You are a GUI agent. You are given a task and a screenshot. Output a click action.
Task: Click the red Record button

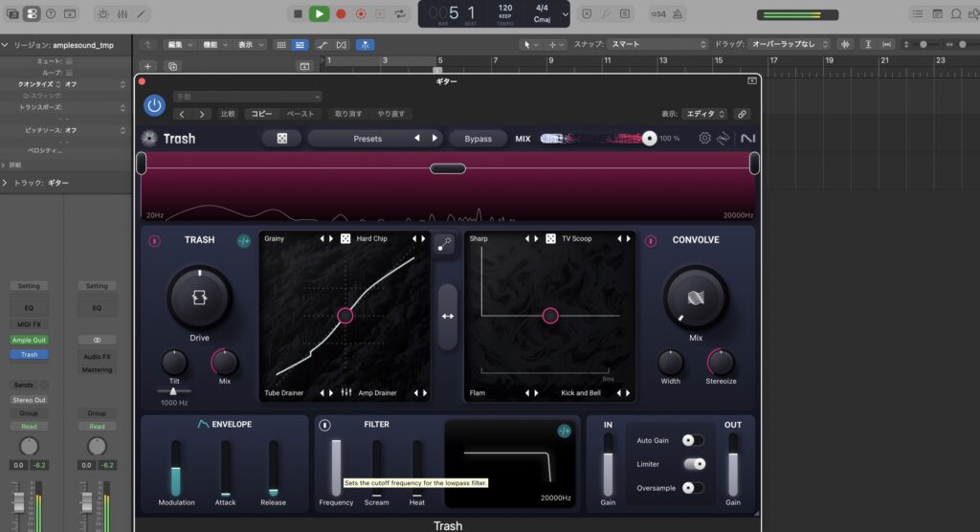coord(341,13)
